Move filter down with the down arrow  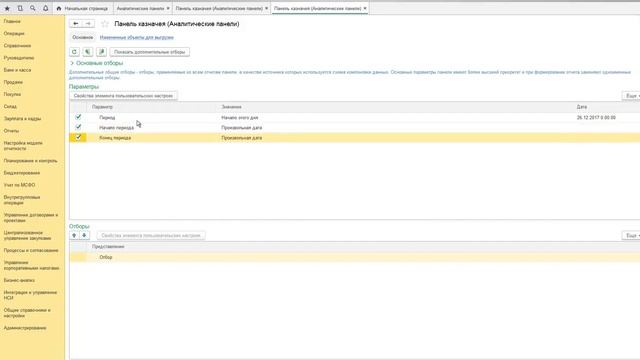point(84,236)
